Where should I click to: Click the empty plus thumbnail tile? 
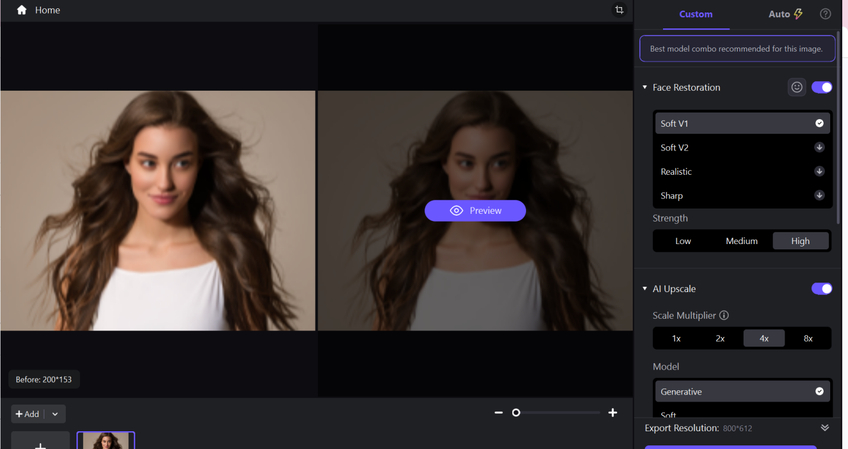coord(40,440)
